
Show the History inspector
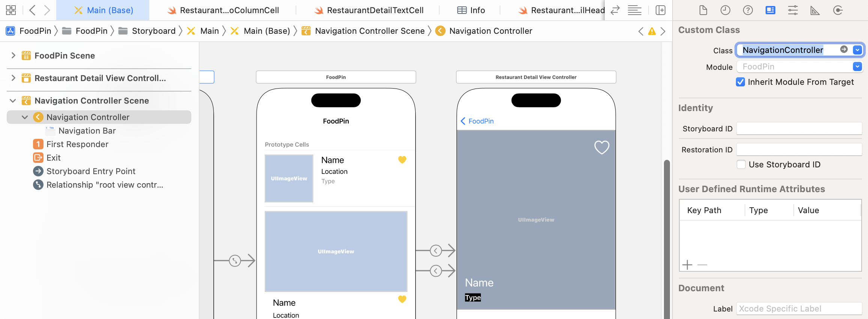pyautogui.click(x=725, y=10)
